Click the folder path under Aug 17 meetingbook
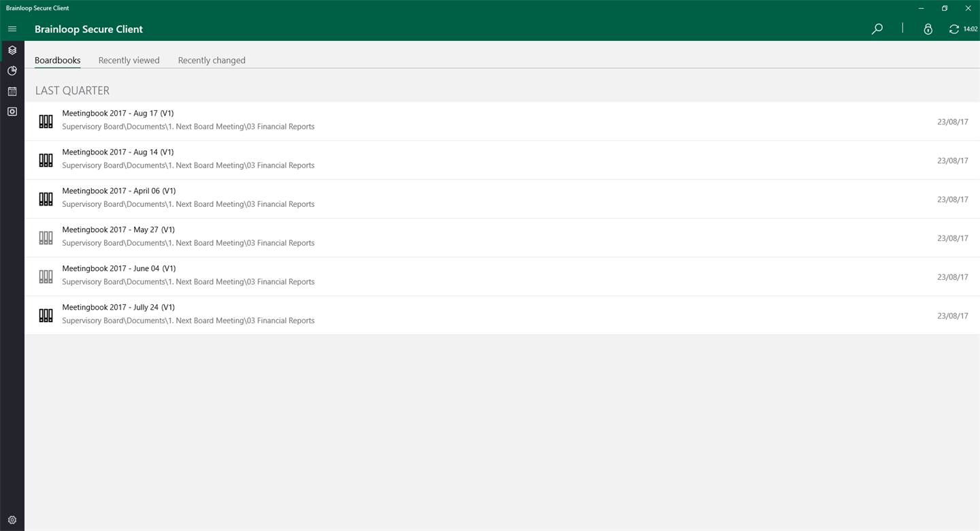The width and height of the screenshot is (980, 531). pyautogui.click(x=189, y=127)
